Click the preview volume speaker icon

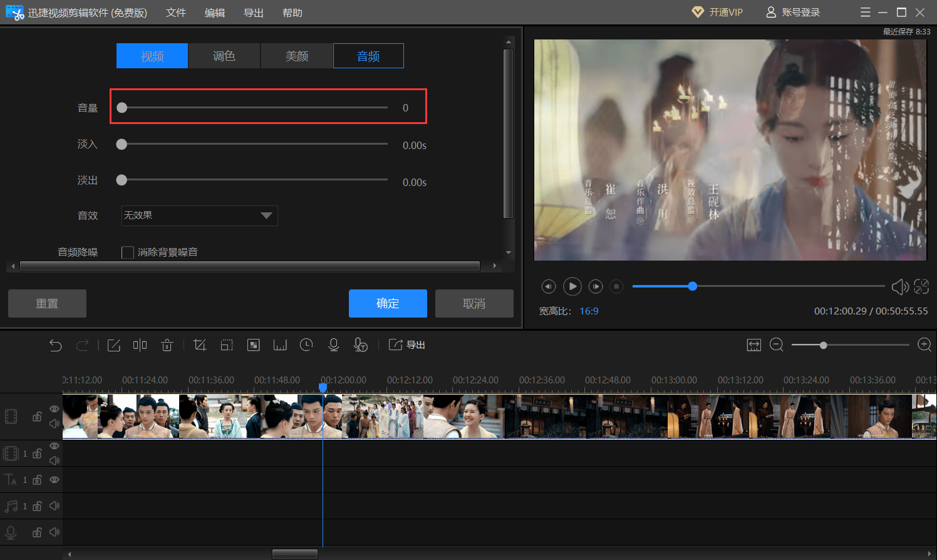(x=900, y=287)
